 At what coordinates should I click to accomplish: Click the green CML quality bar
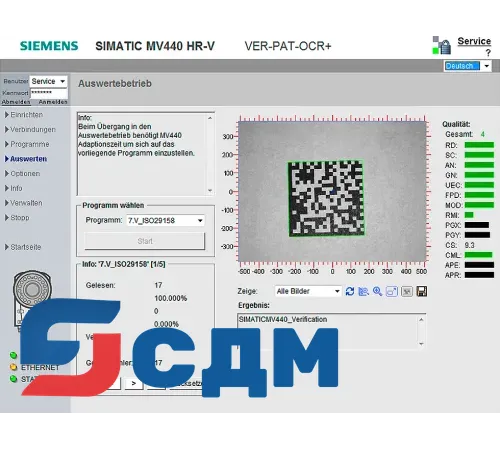[x=478, y=255]
